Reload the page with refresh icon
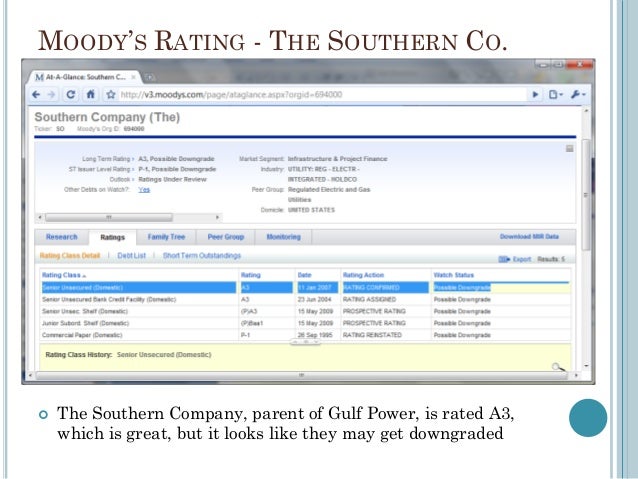 coord(71,94)
